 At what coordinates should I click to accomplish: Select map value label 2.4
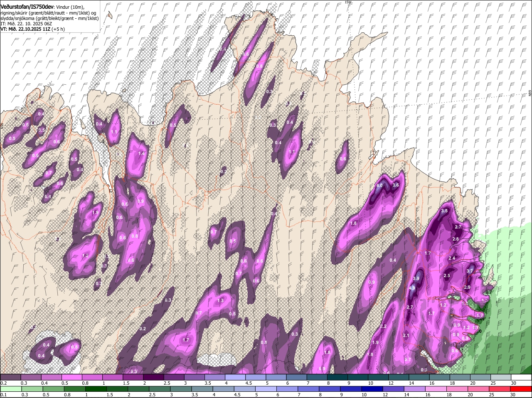[452, 258]
